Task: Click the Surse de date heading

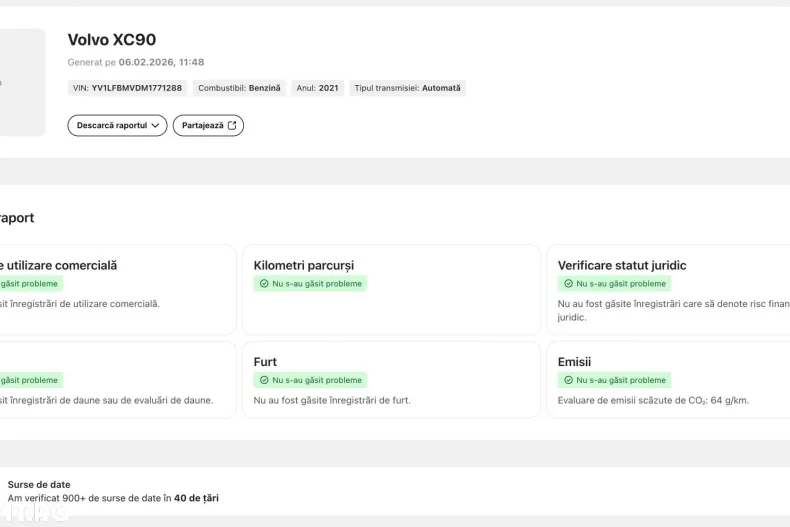Action: tap(39, 484)
